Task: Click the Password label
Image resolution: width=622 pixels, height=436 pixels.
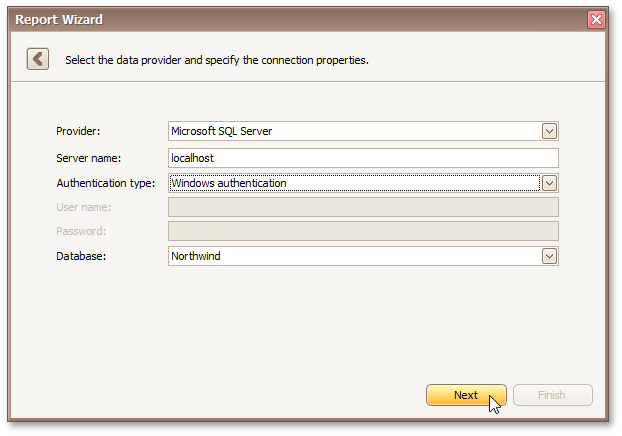Action: click(81, 231)
